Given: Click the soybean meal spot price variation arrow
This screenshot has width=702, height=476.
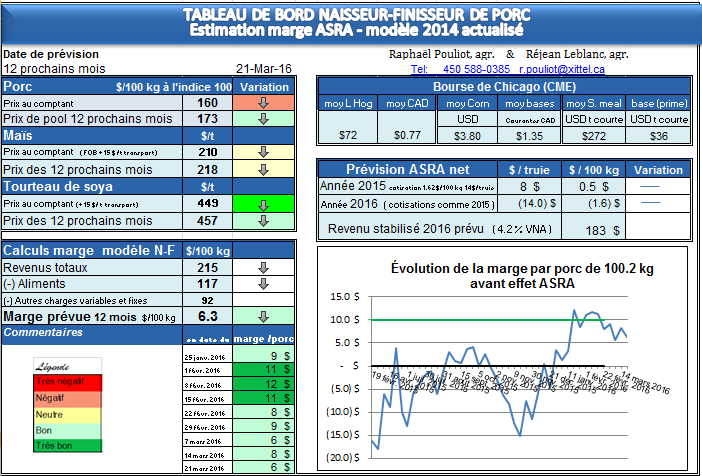Looking at the screenshot, I should [265, 204].
